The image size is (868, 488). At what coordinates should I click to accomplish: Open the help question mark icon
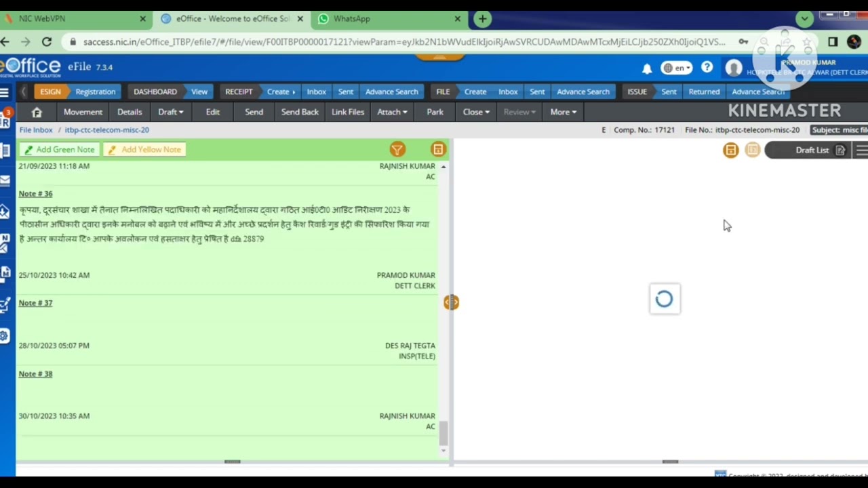pos(707,68)
